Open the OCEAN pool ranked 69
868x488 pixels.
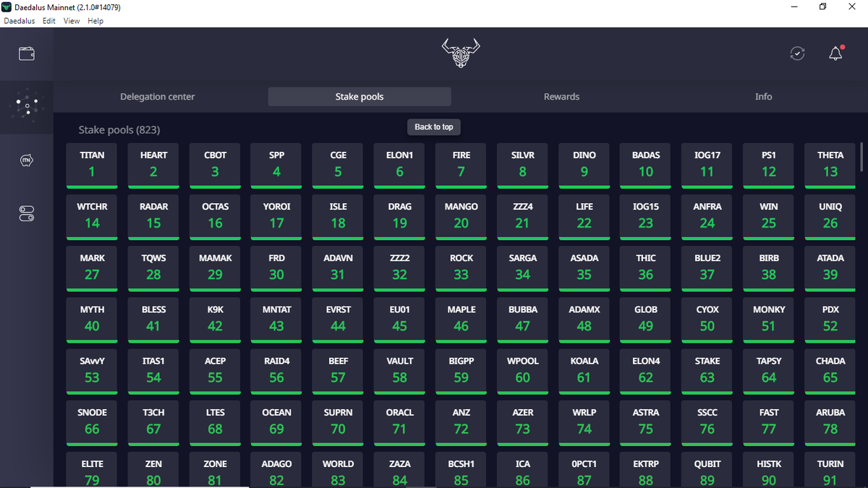(276, 423)
